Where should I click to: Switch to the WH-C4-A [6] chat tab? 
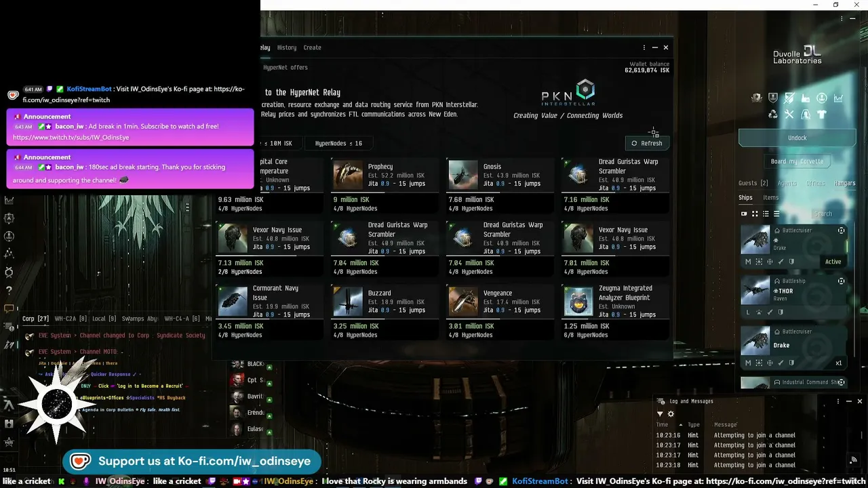[182, 319]
